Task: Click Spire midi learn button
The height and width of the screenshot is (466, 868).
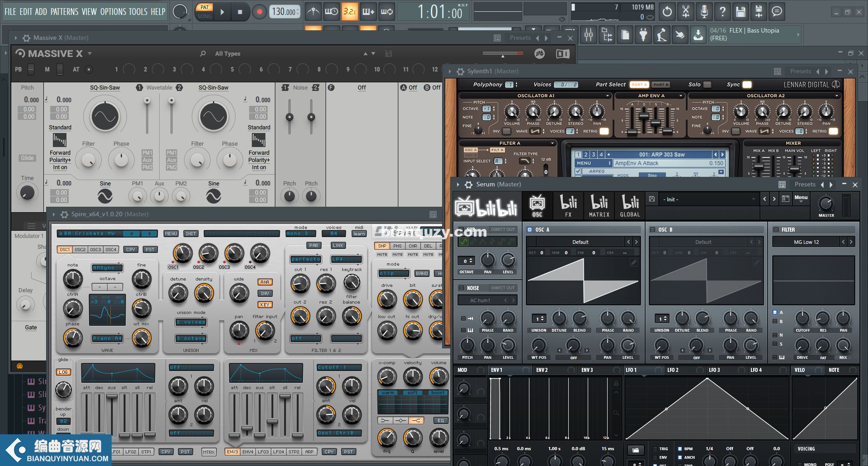Action: (x=359, y=234)
